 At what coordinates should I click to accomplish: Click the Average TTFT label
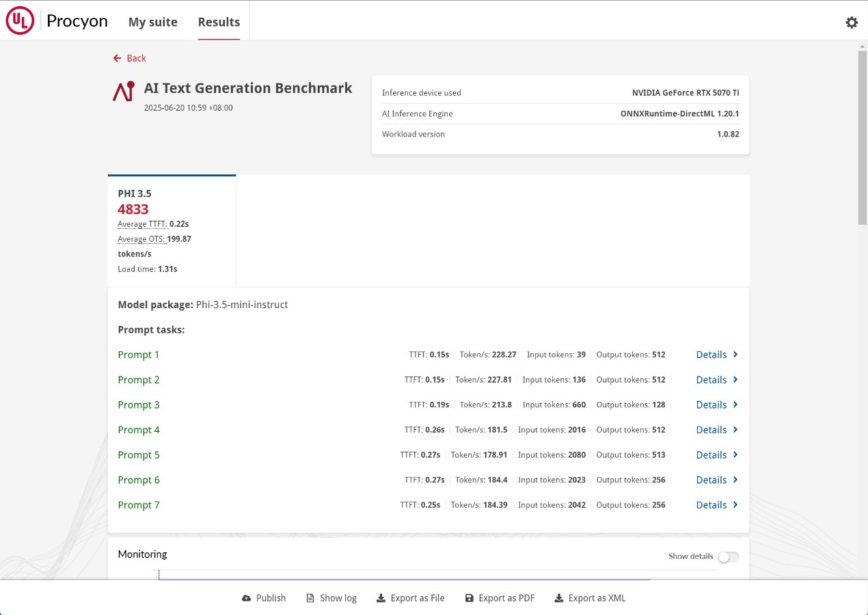pos(142,224)
